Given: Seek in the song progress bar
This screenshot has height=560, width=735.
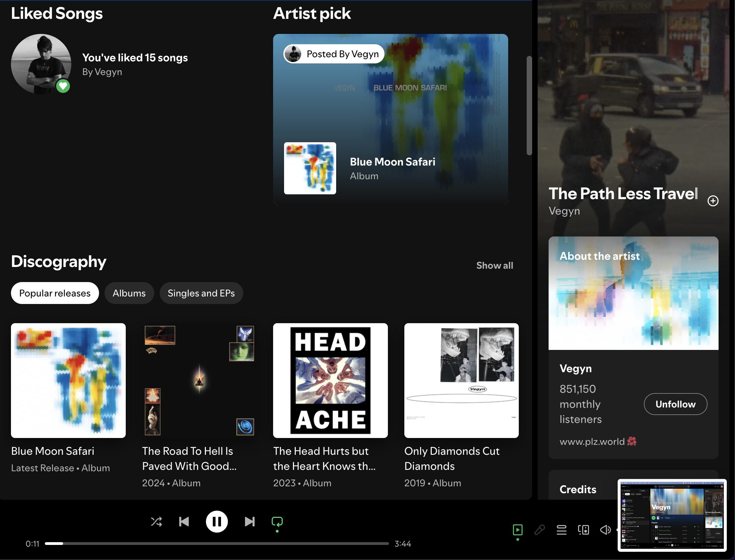Looking at the screenshot, I should tap(217, 544).
